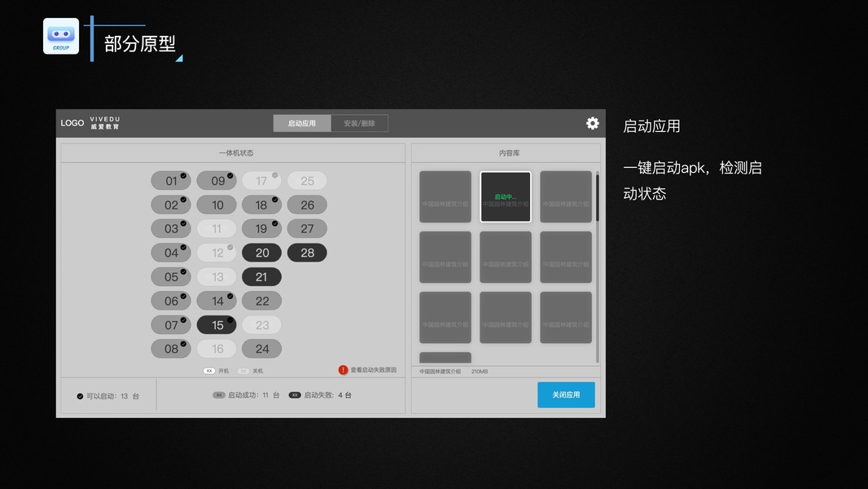
Task: Click the LOGO text in header
Action: pyautogui.click(x=72, y=123)
